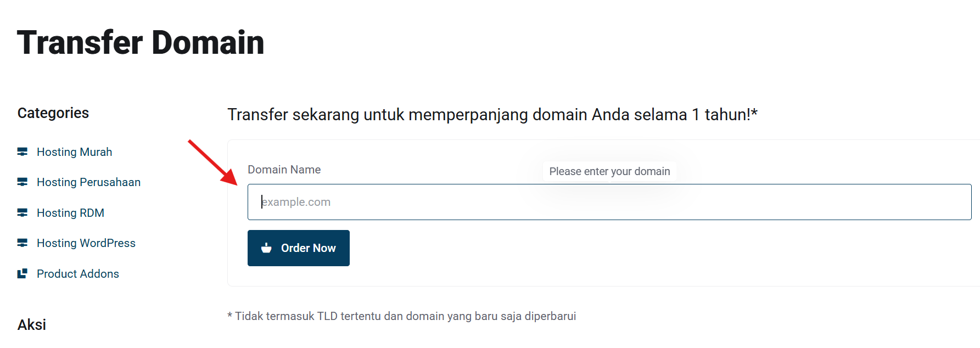Click the Aksi sidebar heading

pyautogui.click(x=32, y=325)
